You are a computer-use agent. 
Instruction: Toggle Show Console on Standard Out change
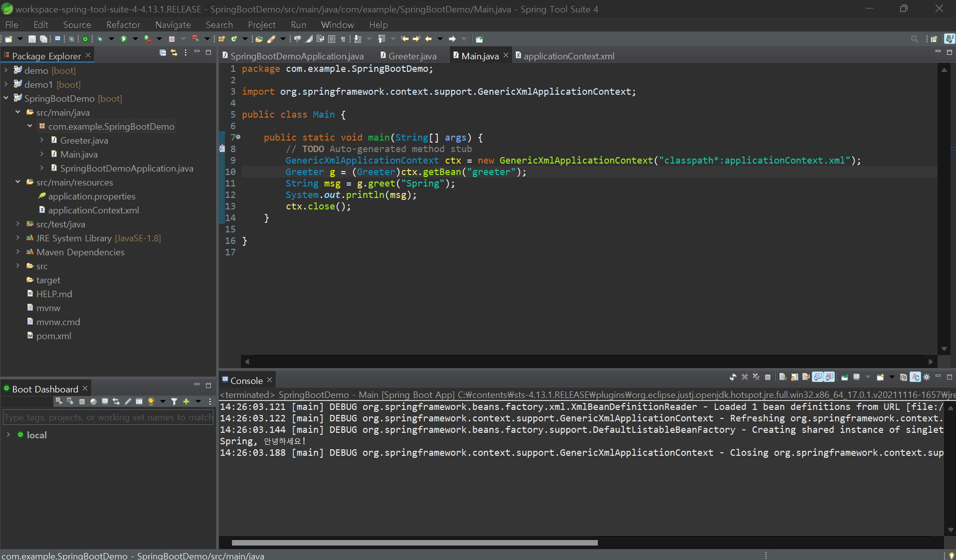click(x=817, y=377)
